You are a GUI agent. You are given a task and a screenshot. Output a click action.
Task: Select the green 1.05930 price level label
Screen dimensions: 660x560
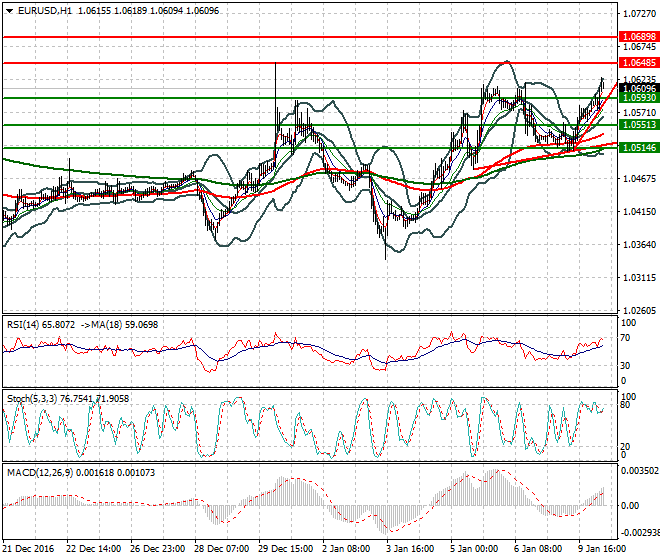[x=639, y=98]
